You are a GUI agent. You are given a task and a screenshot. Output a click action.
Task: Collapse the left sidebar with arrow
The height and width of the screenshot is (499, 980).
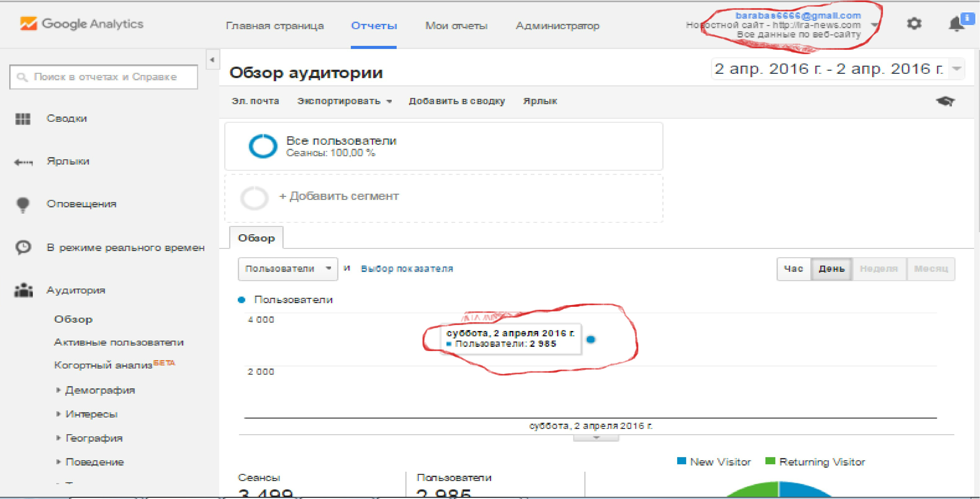click(212, 60)
